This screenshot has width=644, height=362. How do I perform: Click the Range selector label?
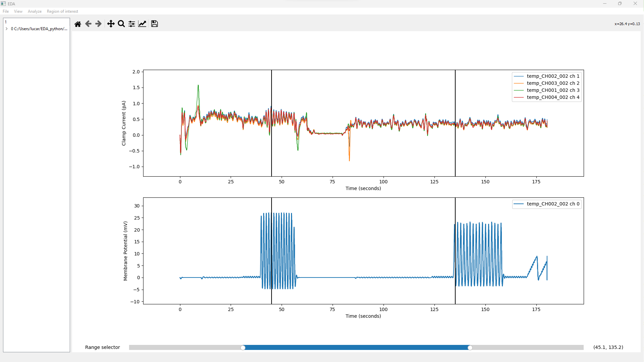point(103,347)
